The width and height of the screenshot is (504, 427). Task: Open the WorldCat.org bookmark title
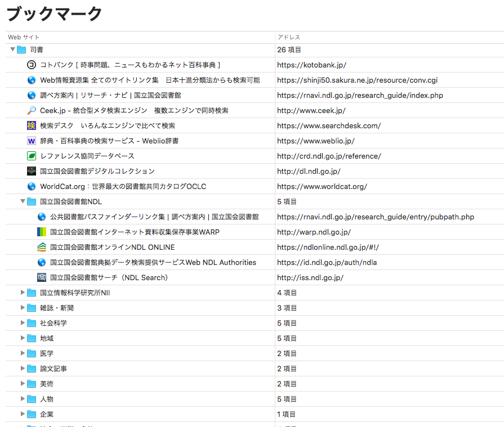click(x=123, y=186)
